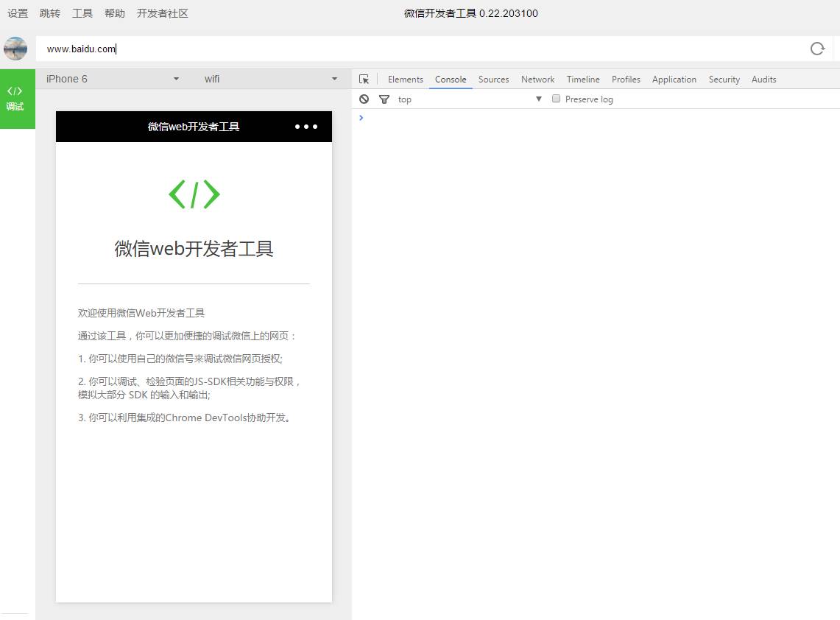Click the console prompt arrow line
The width and height of the screenshot is (840, 620).
click(x=361, y=118)
